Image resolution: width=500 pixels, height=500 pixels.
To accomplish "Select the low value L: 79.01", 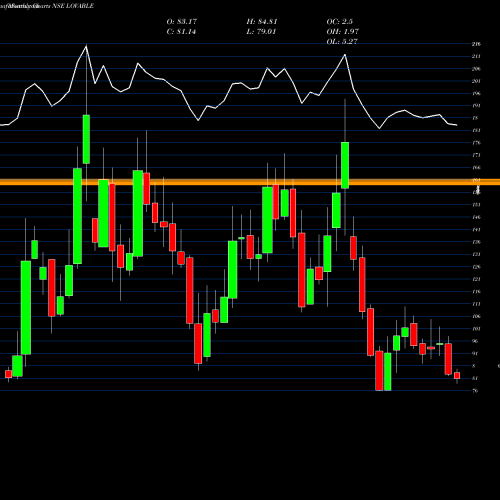I will 261,32.
